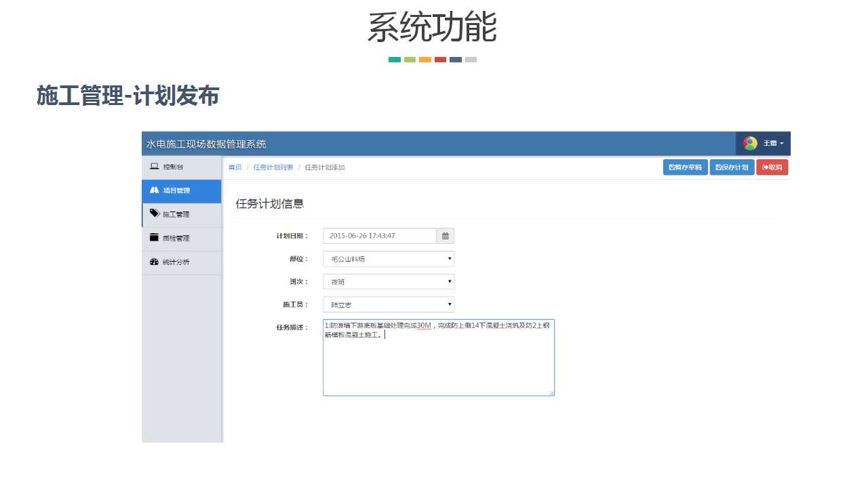
Task: Select 施工管理 in the sidebar
Action: (182, 215)
